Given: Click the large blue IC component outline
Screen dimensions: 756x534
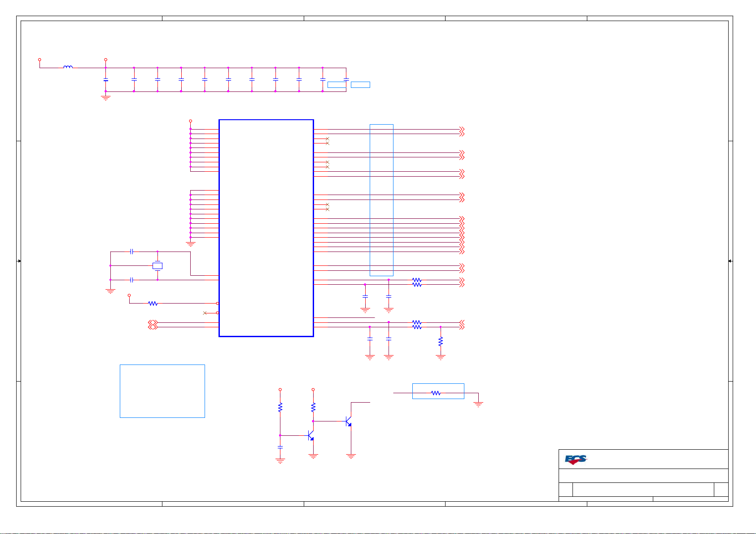Looking at the screenshot, I should (x=266, y=228).
